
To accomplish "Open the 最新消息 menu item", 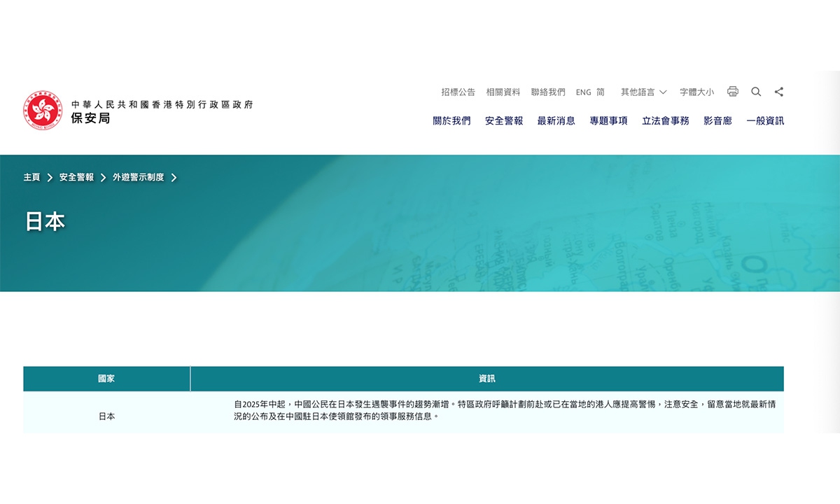I will 556,120.
